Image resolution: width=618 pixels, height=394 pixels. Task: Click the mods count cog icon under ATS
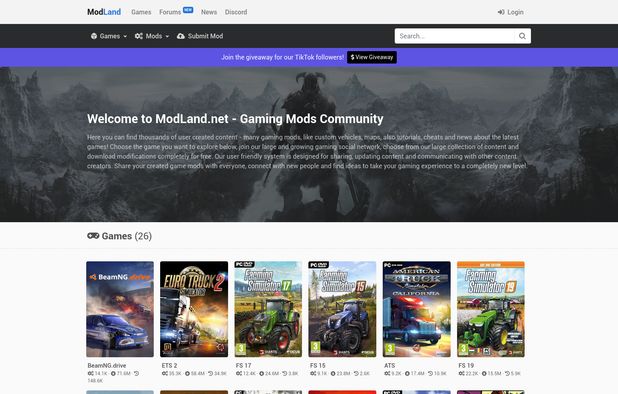pos(387,374)
